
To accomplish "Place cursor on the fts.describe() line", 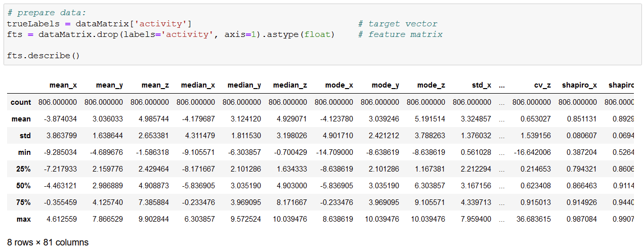I will 44,55.
